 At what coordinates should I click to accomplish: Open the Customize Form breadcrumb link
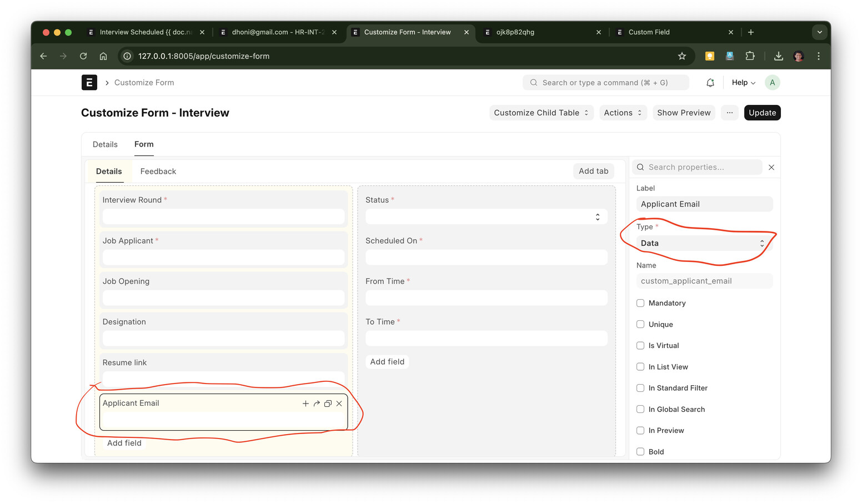(x=144, y=83)
